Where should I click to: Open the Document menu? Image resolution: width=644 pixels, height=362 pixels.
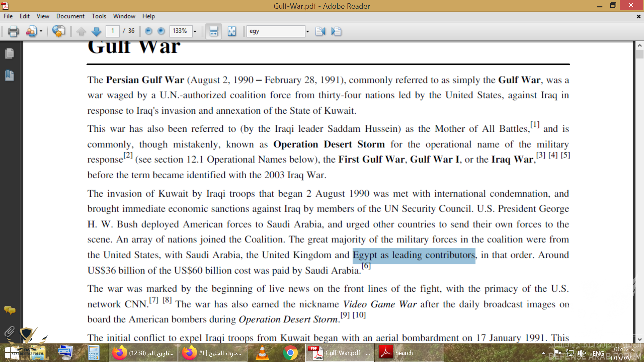(x=70, y=16)
